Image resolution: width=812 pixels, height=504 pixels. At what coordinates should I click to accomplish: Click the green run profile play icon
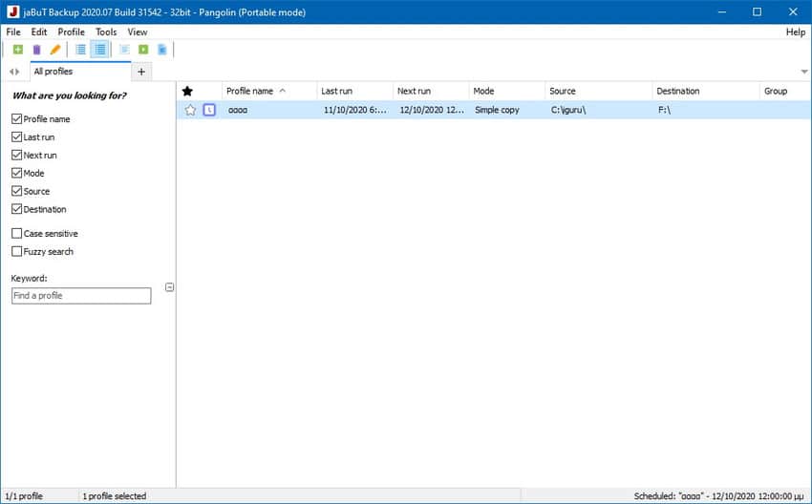tap(143, 49)
